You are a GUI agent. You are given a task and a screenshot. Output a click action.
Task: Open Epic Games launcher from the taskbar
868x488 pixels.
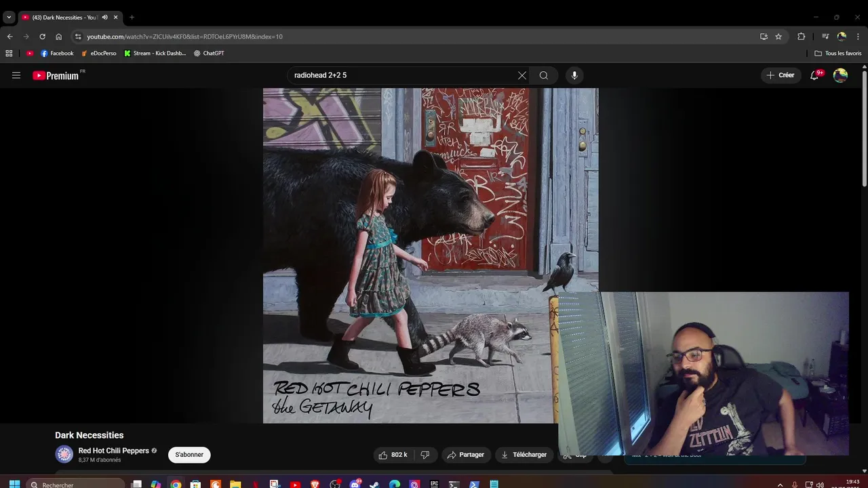pyautogui.click(x=434, y=484)
